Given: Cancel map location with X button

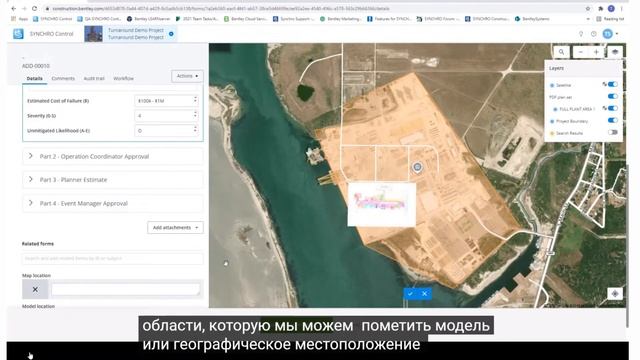Looking at the screenshot, I should [x=424, y=293].
